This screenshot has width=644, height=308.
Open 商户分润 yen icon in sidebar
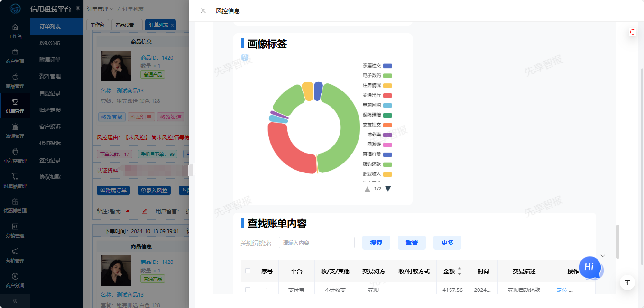click(15, 276)
